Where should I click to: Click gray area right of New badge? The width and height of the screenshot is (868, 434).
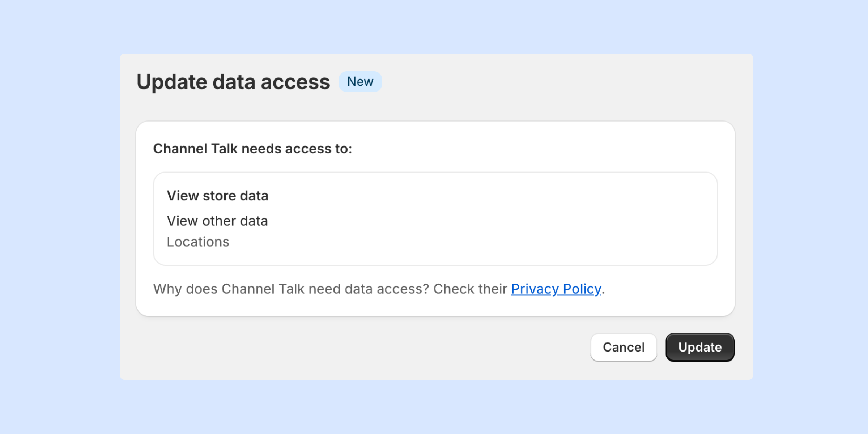542,82
